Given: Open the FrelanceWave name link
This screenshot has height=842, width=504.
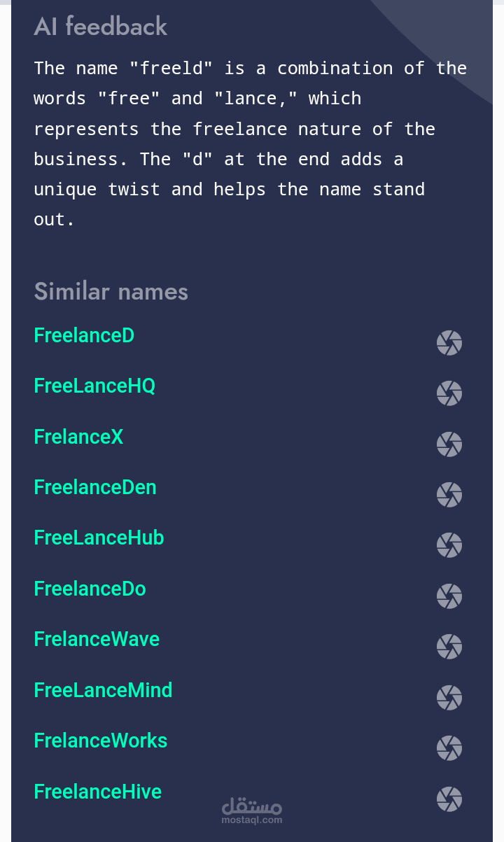Looking at the screenshot, I should 97,640.
